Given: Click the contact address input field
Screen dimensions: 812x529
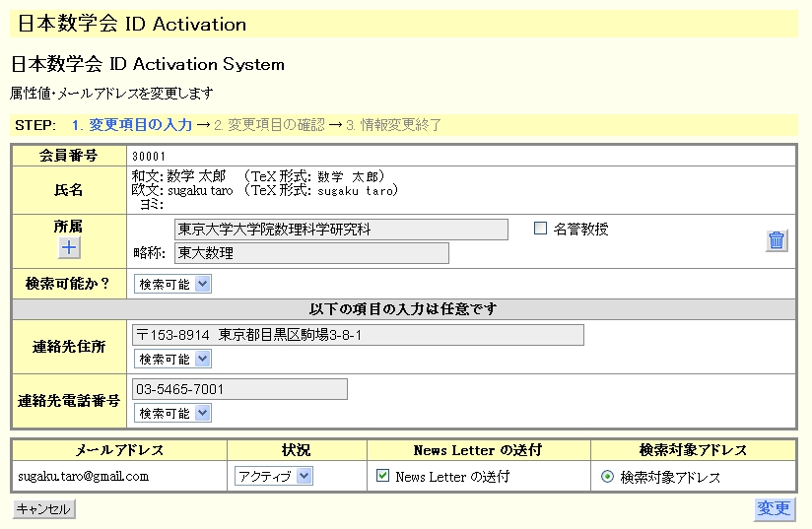Looking at the screenshot, I should tap(357, 335).
